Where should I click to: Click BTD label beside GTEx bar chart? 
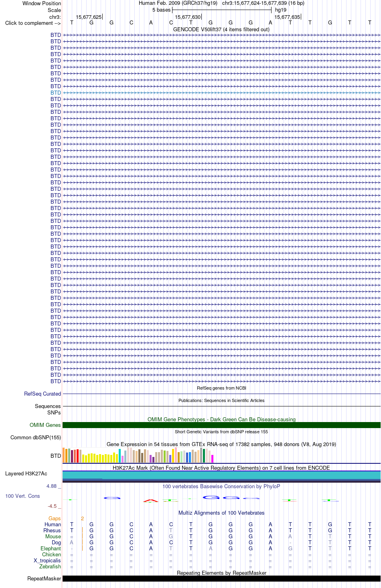pos(56,456)
